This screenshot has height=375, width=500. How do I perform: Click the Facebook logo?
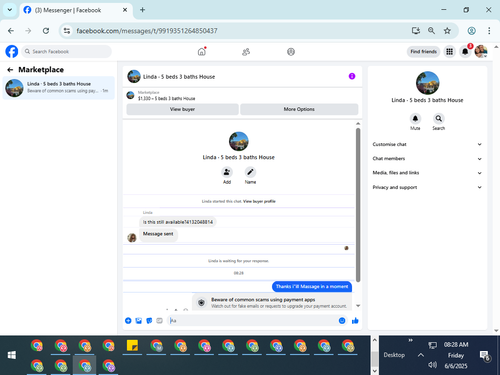click(12, 52)
